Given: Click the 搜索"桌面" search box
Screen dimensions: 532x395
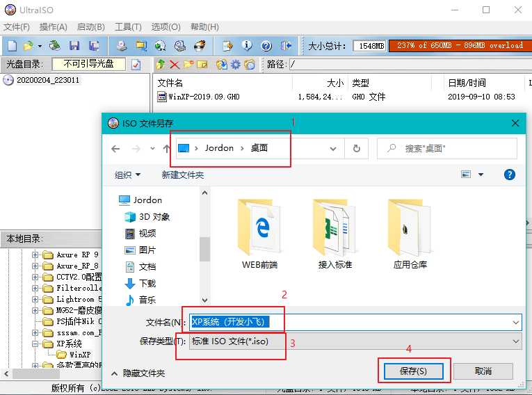Looking at the screenshot, I should 447,148.
